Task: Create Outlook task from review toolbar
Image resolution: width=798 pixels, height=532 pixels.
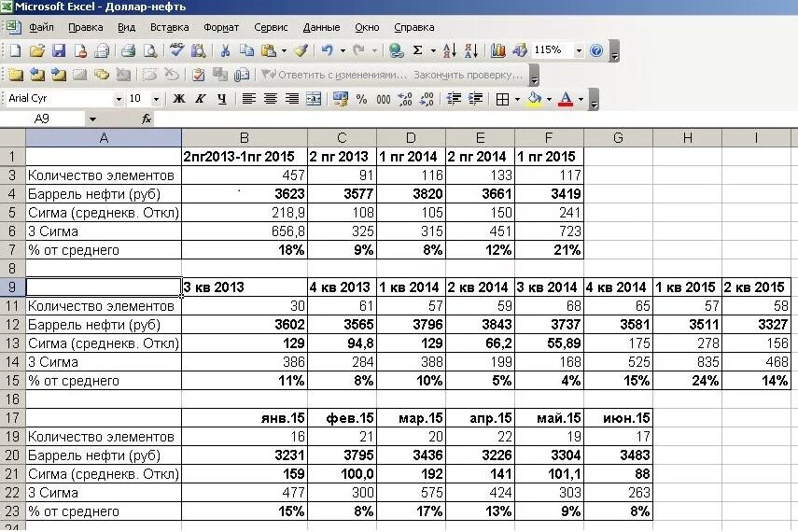Action: click(199, 75)
